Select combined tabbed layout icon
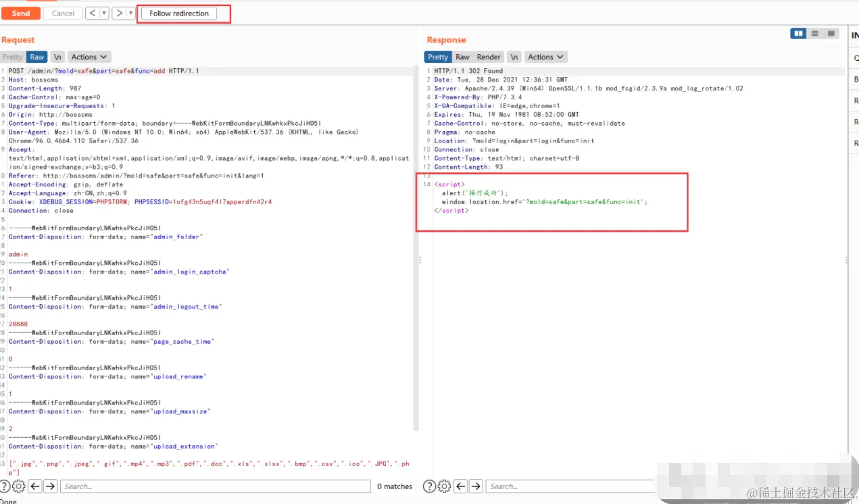 [831, 34]
